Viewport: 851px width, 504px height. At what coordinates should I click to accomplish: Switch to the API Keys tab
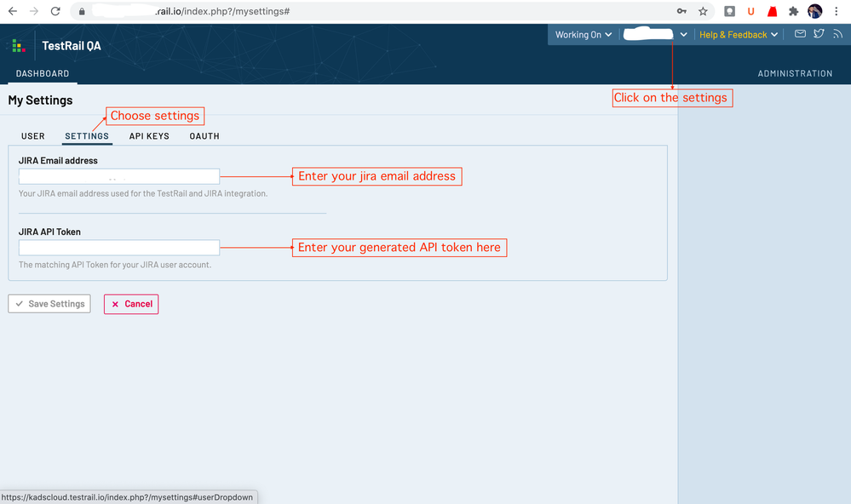(149, 136)
